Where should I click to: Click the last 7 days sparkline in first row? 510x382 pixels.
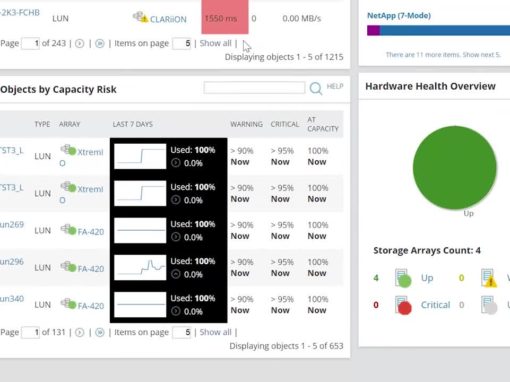(140, 156)
